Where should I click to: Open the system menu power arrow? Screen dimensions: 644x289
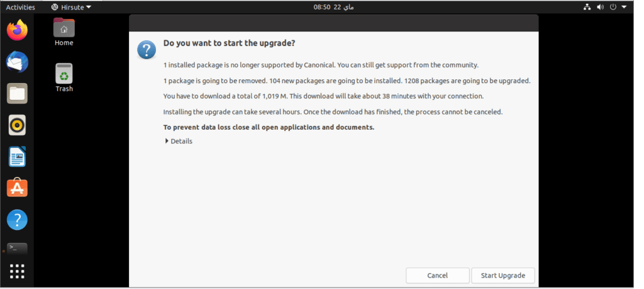pyautogui.click(x=625, y=7)
